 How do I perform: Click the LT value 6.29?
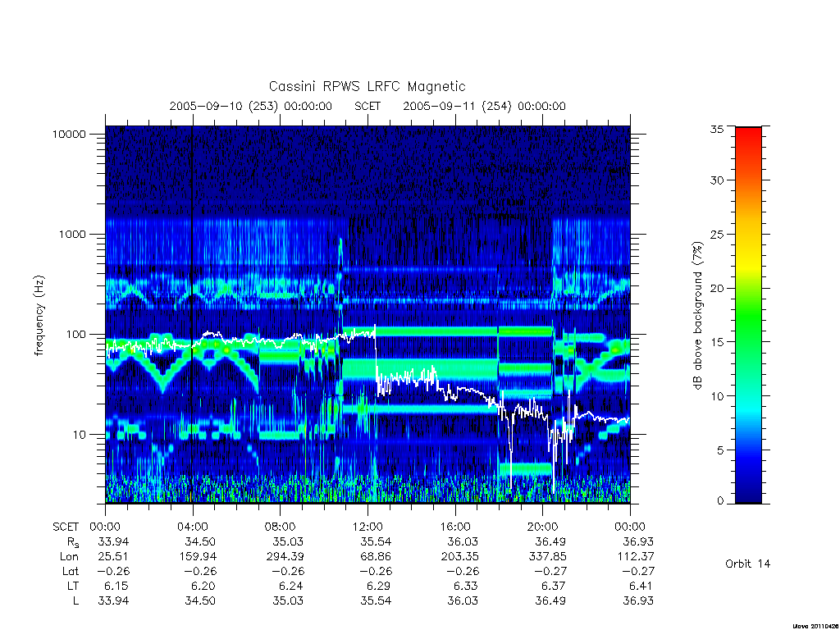[379, 586]
